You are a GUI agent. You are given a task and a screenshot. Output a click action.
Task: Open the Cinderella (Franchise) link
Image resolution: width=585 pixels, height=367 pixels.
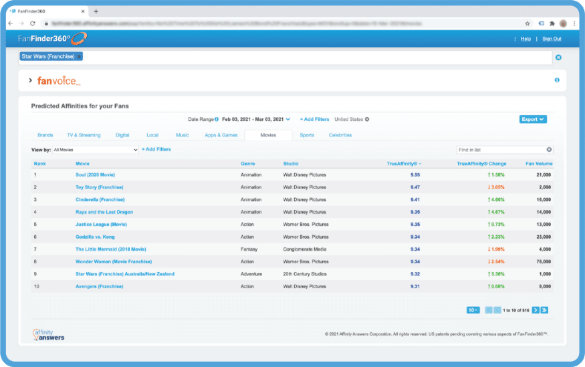[100, 200]
